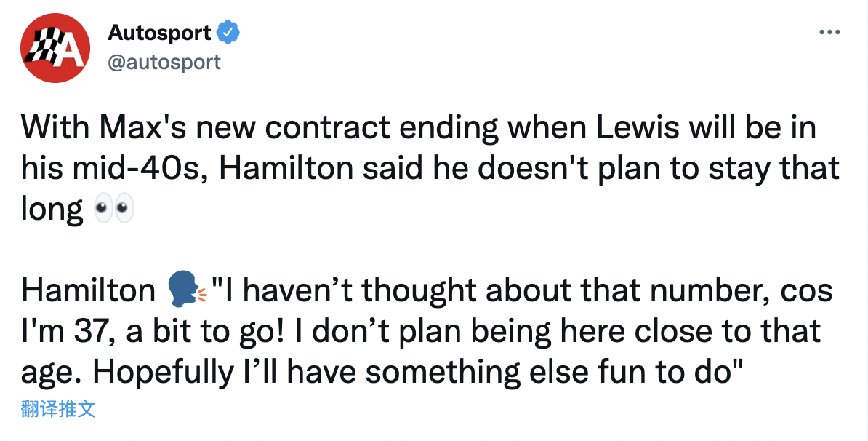Open the Autosport display name link
The height and width of the screenshot is (441, 868).
coord(159,33)
